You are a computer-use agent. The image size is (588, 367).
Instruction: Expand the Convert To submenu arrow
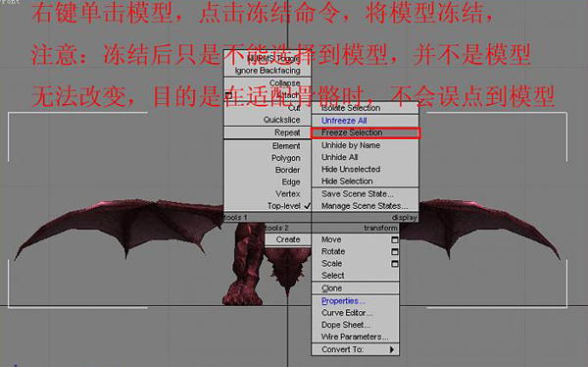[x=392, y=349]
